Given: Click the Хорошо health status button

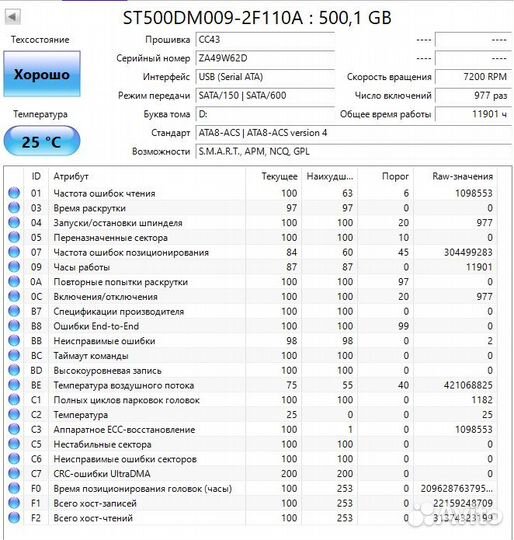Looking at the screenshot, I should (42, 74).
